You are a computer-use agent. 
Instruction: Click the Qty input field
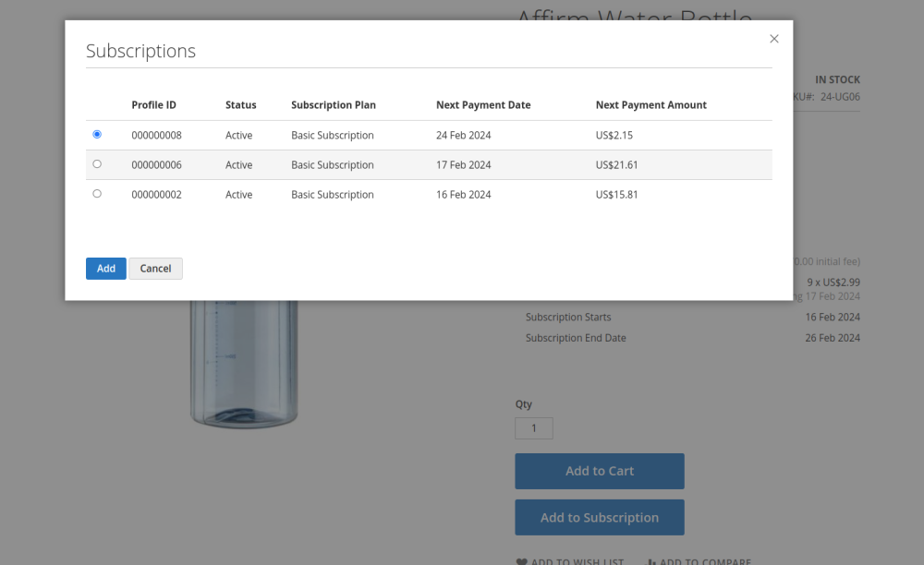click(534, 428)
